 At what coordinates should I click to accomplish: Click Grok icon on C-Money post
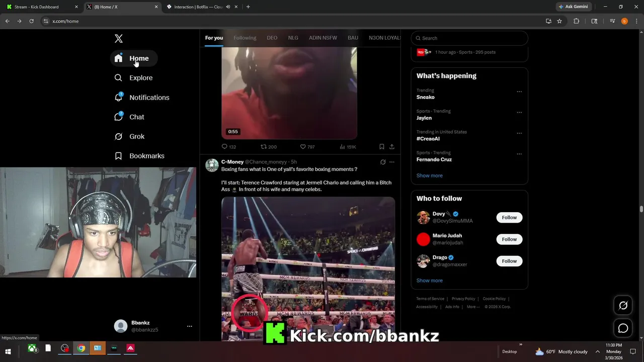tap(383, 162)
